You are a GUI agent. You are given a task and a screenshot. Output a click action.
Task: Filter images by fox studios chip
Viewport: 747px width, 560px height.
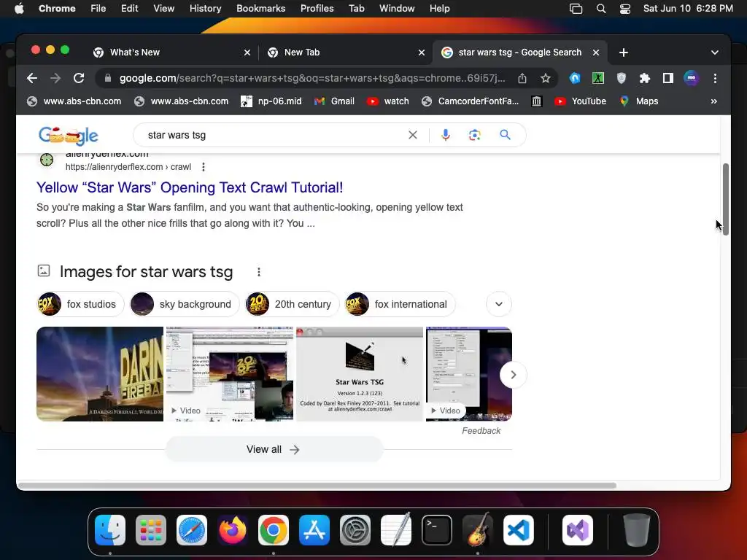pyautogui.click(x=80, y=304)
